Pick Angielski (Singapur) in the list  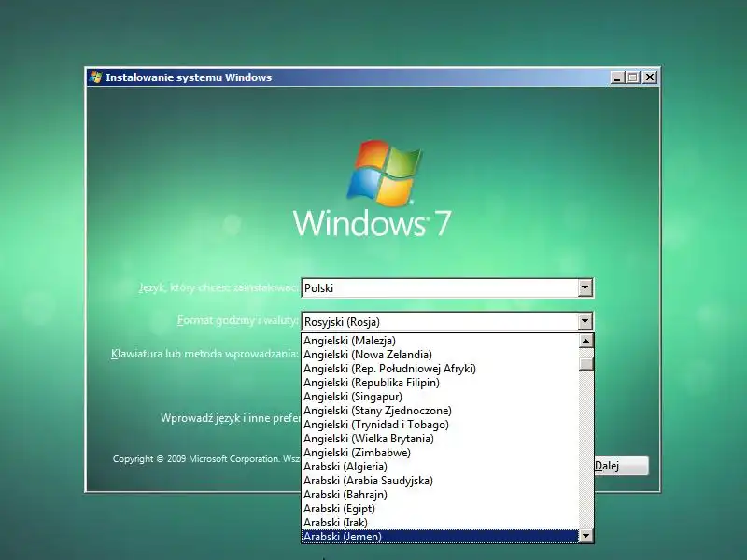tap(440, 397)
